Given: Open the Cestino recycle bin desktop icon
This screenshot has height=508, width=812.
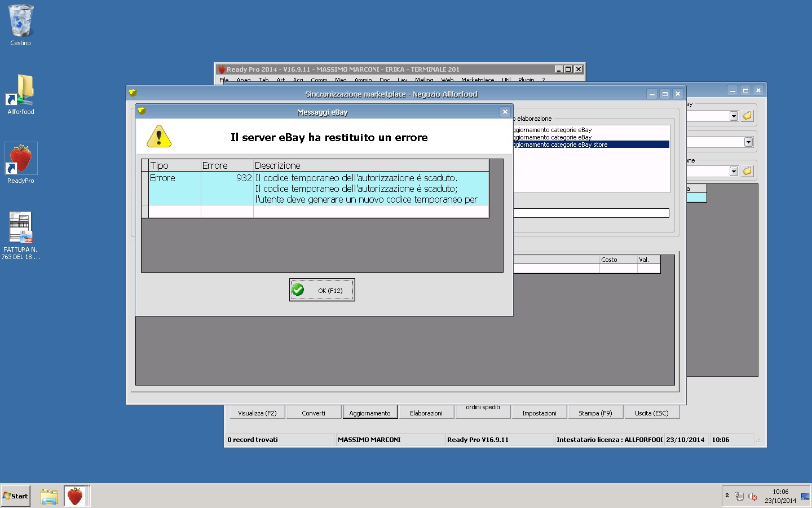Looking at the screenshot, I should click(x=21, y=25).
